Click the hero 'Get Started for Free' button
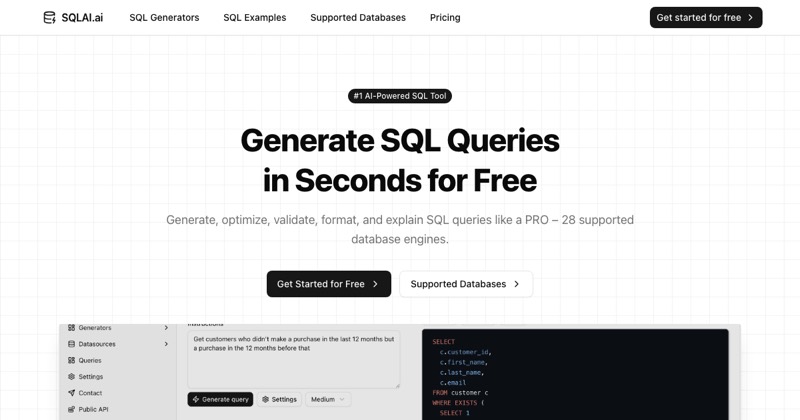 tap(329, 284)
